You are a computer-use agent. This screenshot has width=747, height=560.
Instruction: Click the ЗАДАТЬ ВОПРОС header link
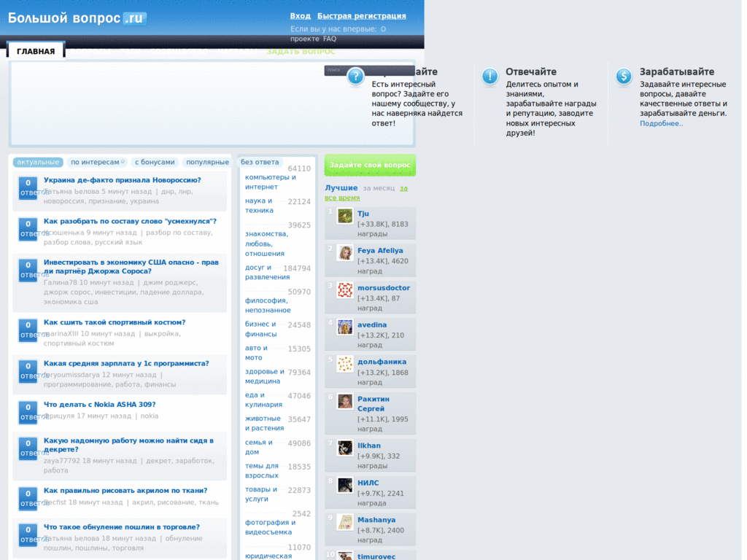pos(301,52)
